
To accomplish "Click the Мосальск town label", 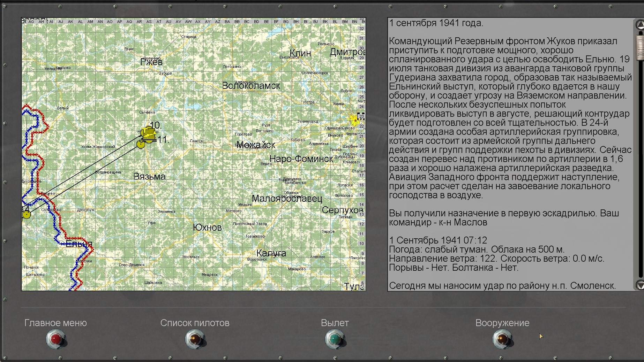I will [191, 257].
